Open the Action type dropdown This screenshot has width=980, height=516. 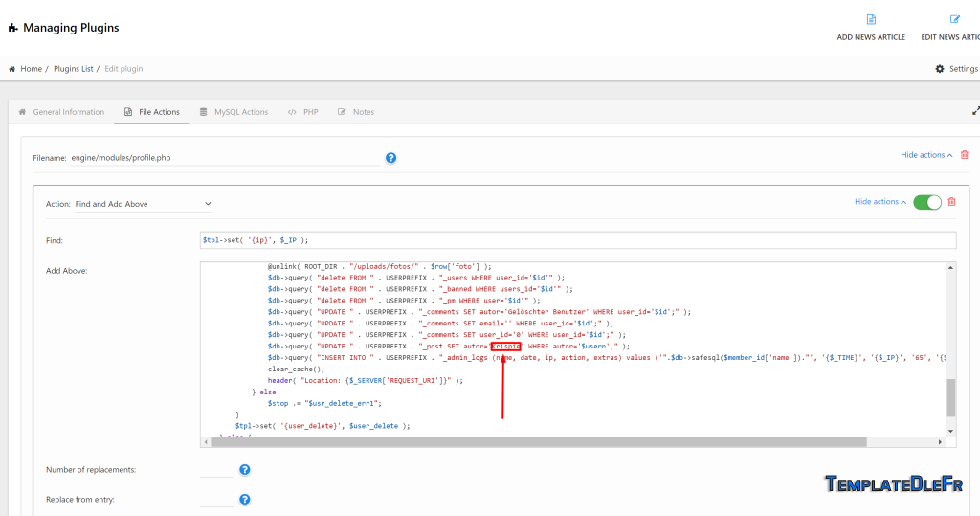[x=144, y=204]
